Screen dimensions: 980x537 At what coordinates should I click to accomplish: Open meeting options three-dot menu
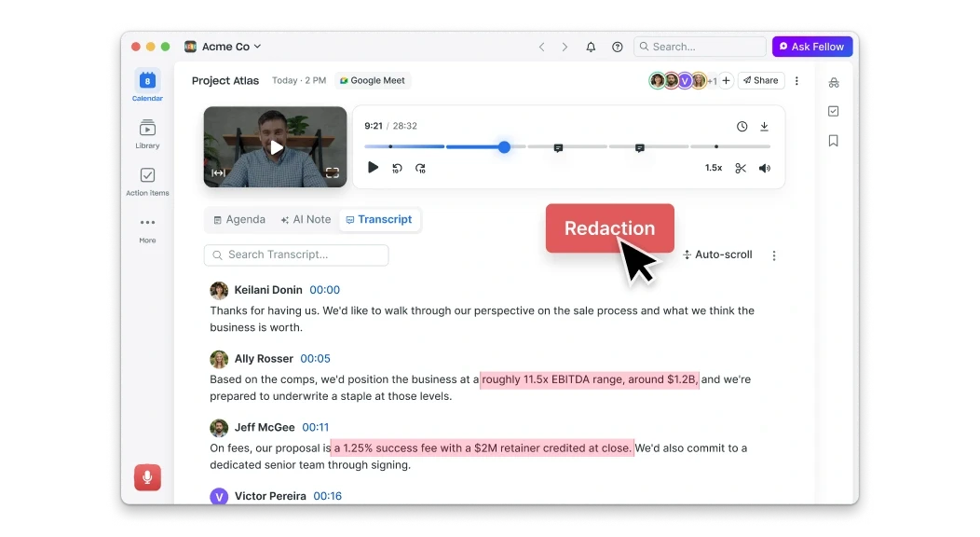[x=796, y=81]
